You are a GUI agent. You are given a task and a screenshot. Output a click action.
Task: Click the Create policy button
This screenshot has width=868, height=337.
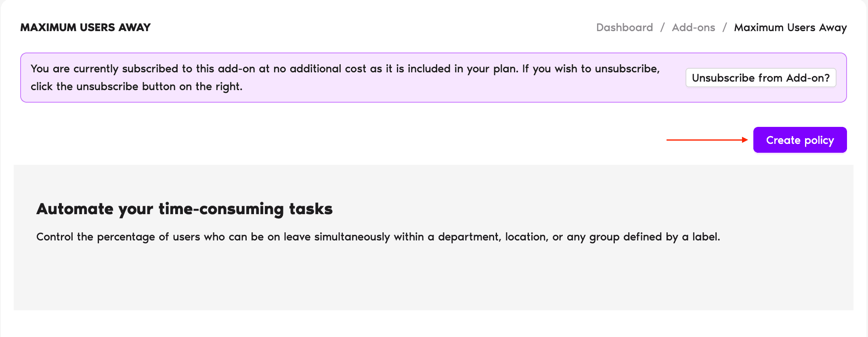[800, 140]
